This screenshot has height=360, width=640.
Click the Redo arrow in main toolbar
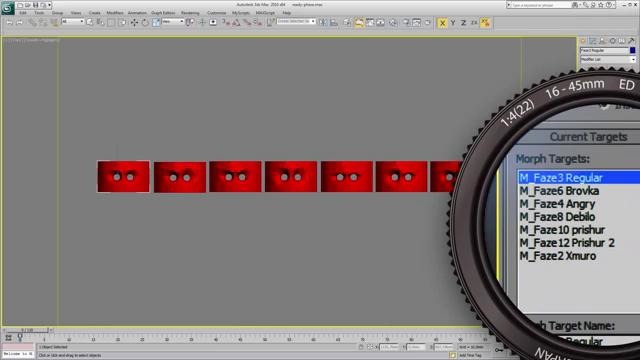(x=20, y=23)
